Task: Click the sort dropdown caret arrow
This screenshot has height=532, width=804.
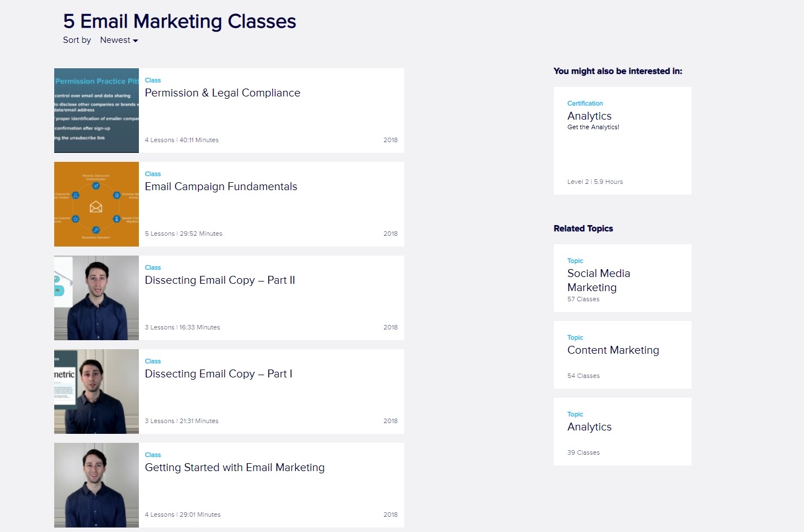Action: point(136,41)
